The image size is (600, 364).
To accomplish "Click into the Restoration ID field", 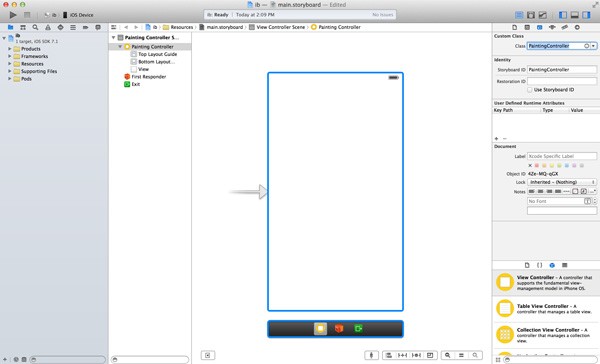I will pyautogui.click(x=562, y=81).
